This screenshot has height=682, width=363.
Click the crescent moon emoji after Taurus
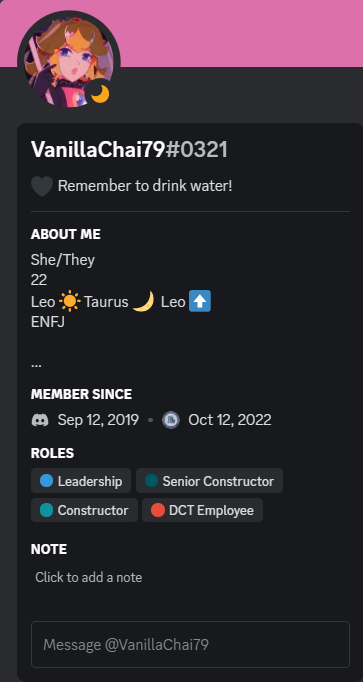(x=144, y=301)
